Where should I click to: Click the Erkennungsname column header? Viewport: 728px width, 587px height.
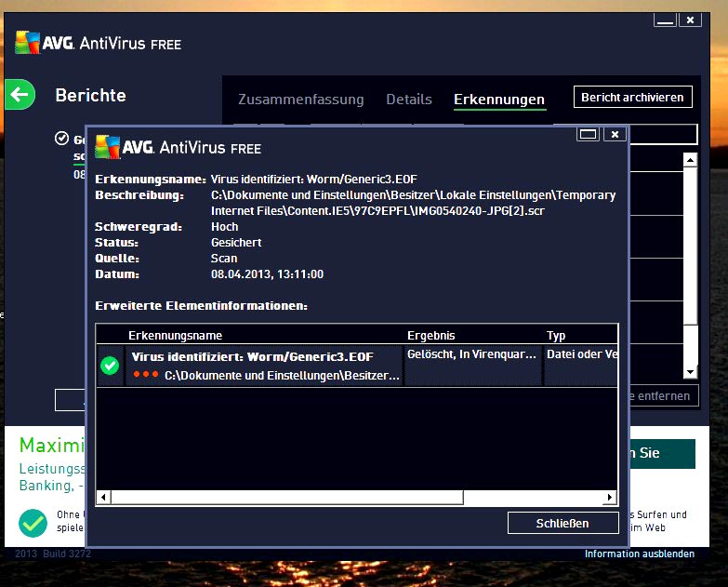(176, 335)
